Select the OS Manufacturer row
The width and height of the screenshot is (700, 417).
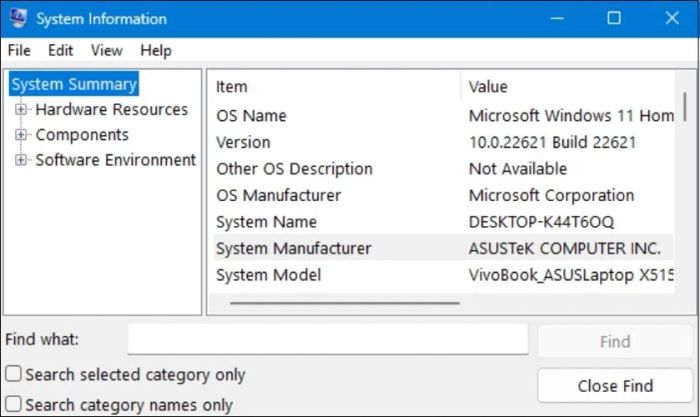tap(443, 195)
